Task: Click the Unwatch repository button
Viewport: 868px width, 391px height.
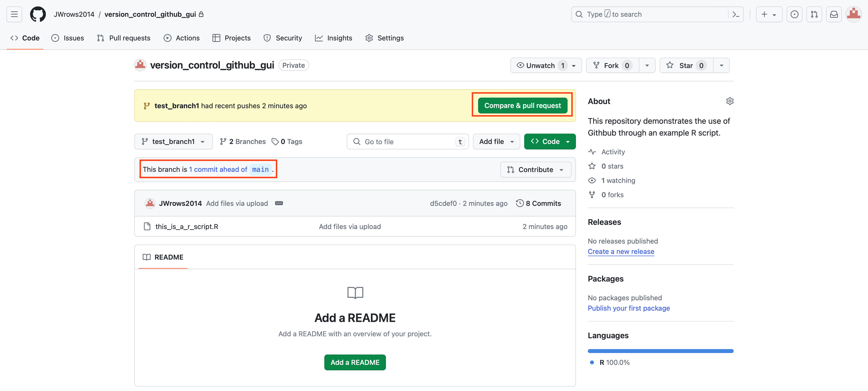Action: tap(540, 65)
